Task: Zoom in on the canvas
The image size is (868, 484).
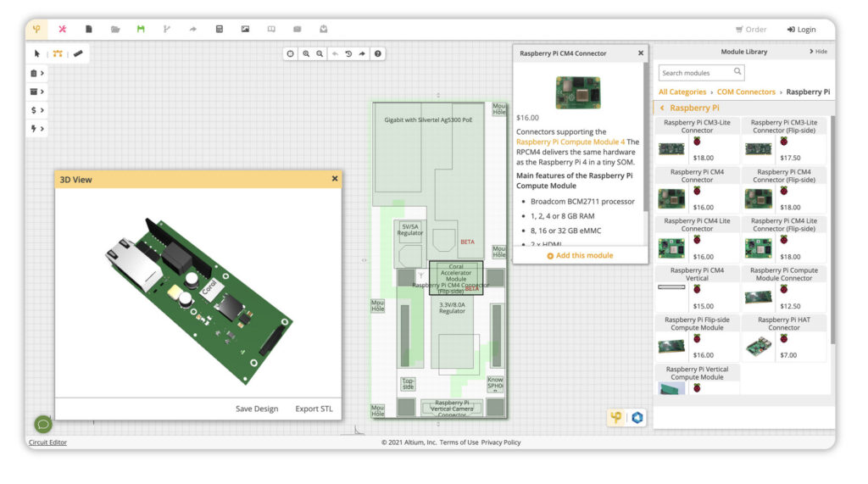Action: point(306,53)
